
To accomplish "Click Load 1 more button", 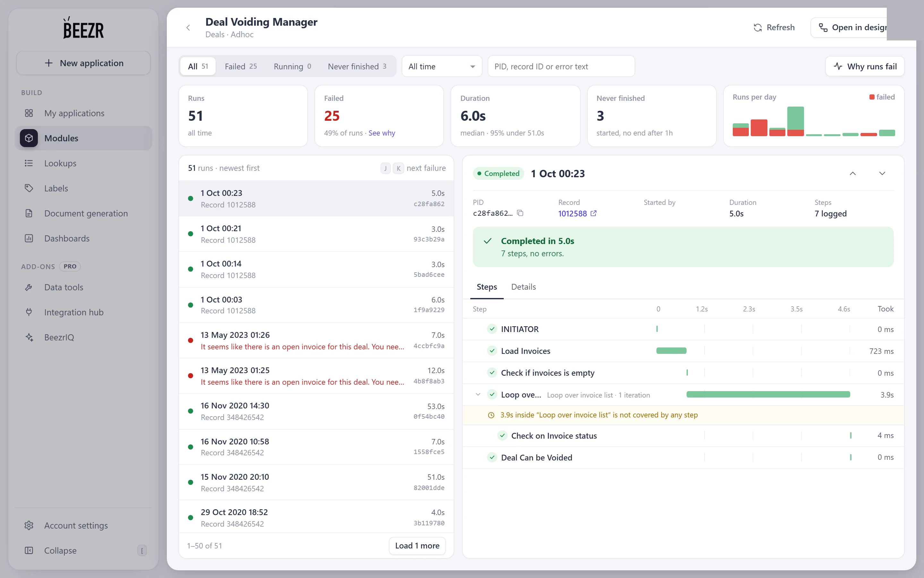I will pyautogui.click(x=417, y=546).
